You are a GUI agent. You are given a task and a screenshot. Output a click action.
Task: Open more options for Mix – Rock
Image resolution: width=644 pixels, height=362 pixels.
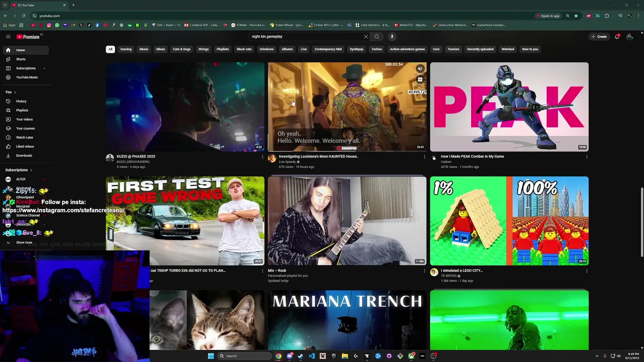(424, 271)
